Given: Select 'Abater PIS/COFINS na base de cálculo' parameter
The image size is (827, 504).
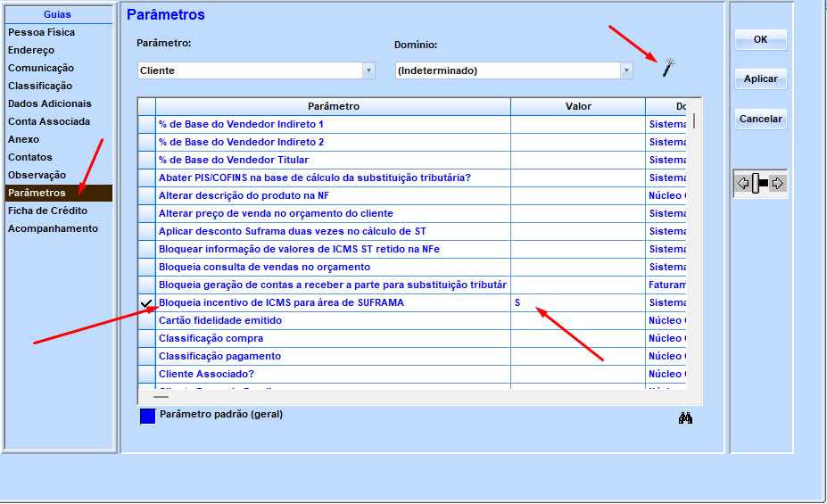Looking at the screenshot, I should 334,178.
